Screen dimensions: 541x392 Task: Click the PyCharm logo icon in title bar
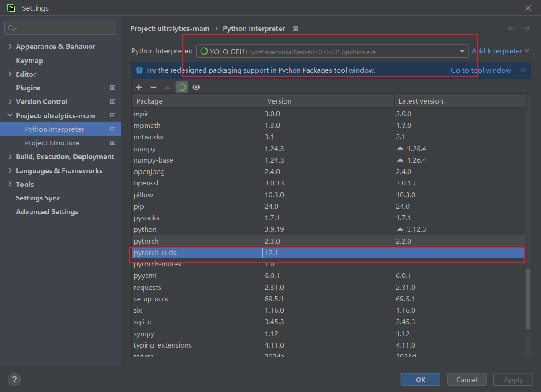(11, 8)
